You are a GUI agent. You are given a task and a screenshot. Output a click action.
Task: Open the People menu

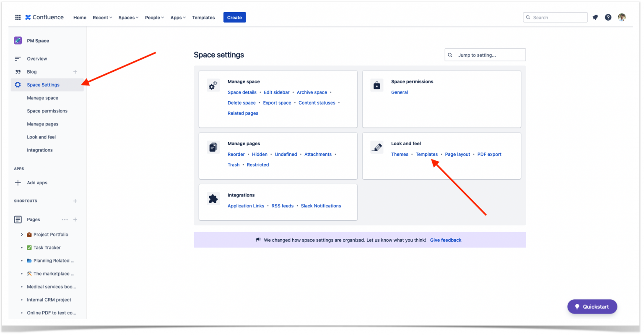pos(154,17)
